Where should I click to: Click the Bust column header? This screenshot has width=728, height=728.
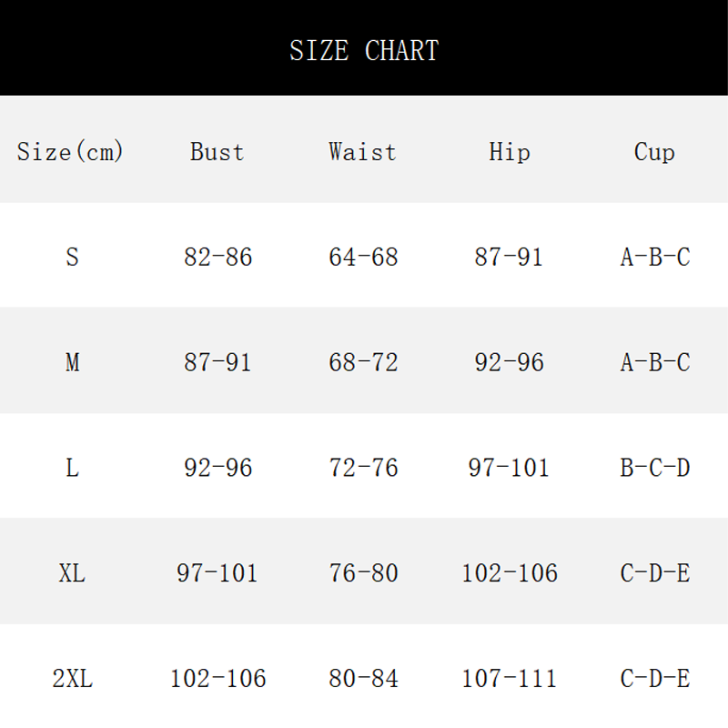pos(217,151)
